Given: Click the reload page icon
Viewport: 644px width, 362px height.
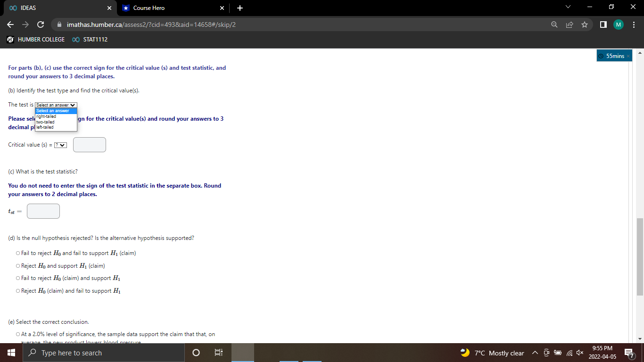Looking at the screenshot, I should coord(40,25).
